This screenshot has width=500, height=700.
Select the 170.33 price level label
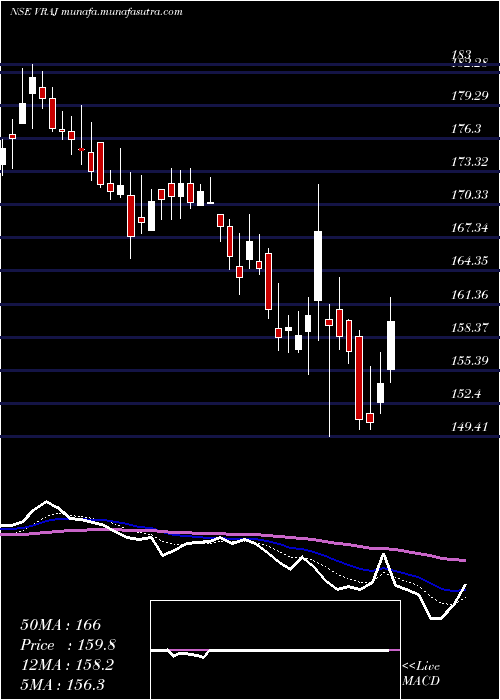(x=469, y=195)
